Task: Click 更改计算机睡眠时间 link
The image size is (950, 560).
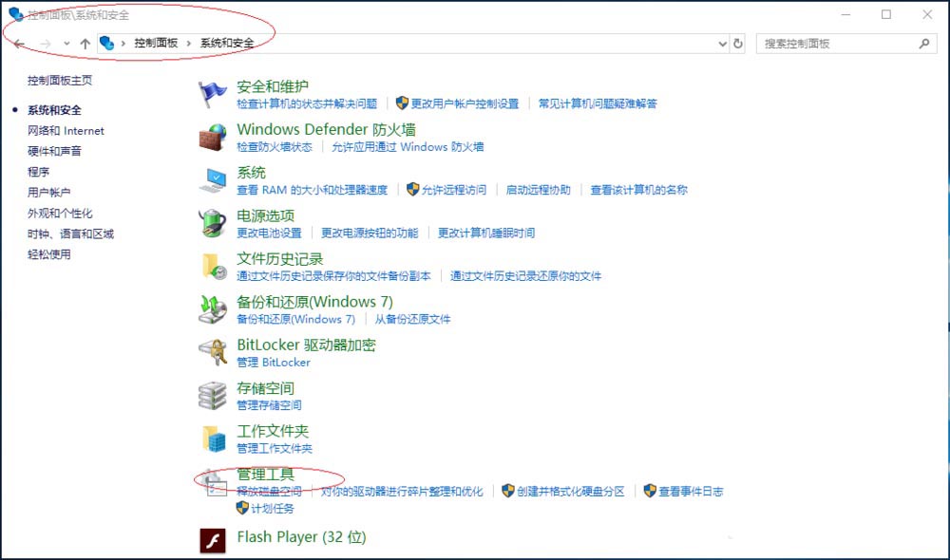Action: click(x=486, y=233)
